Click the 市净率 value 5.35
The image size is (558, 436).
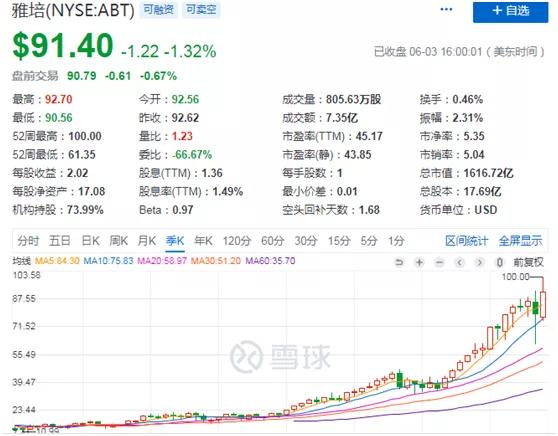pos(474,136)
